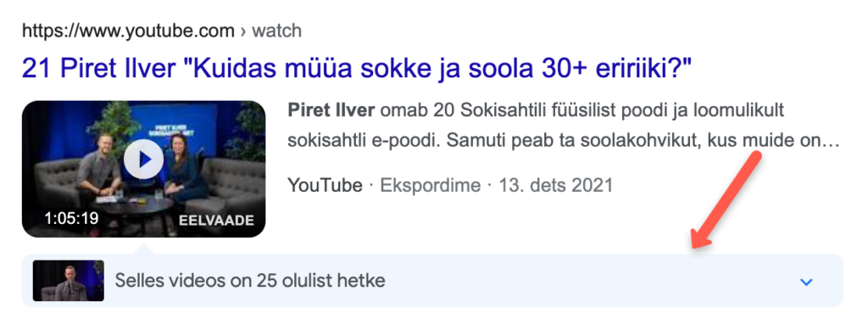
Task: Click the YouTube source label
Action: 325,185
